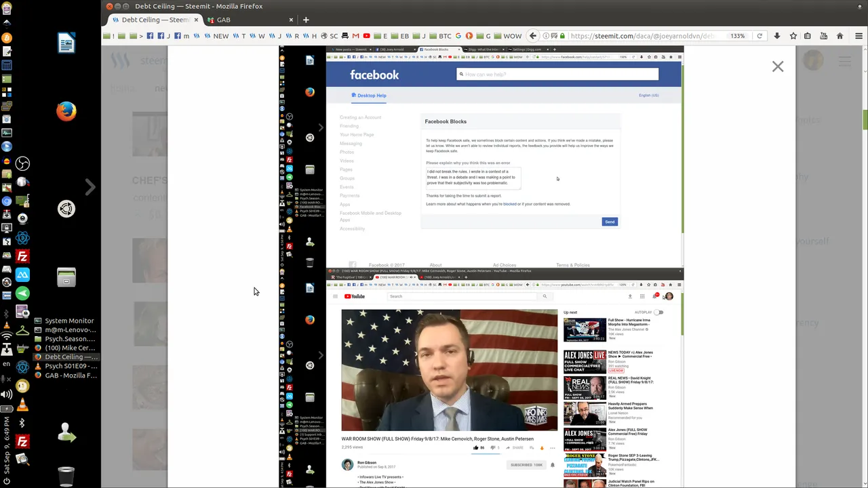
Task: Switch to (100) Mike Cer... Firefox window
Action: coord(65,348)
